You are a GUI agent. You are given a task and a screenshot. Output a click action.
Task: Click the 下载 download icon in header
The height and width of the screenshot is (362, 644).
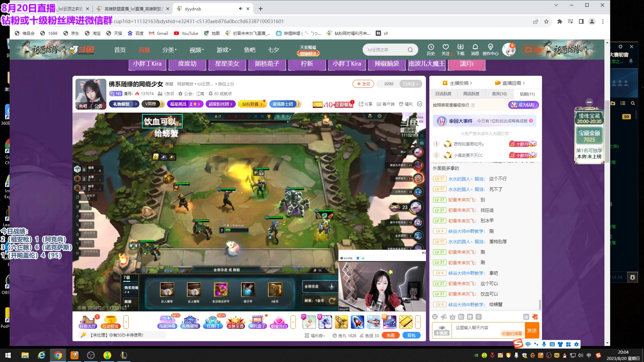[x=460, y=47]
